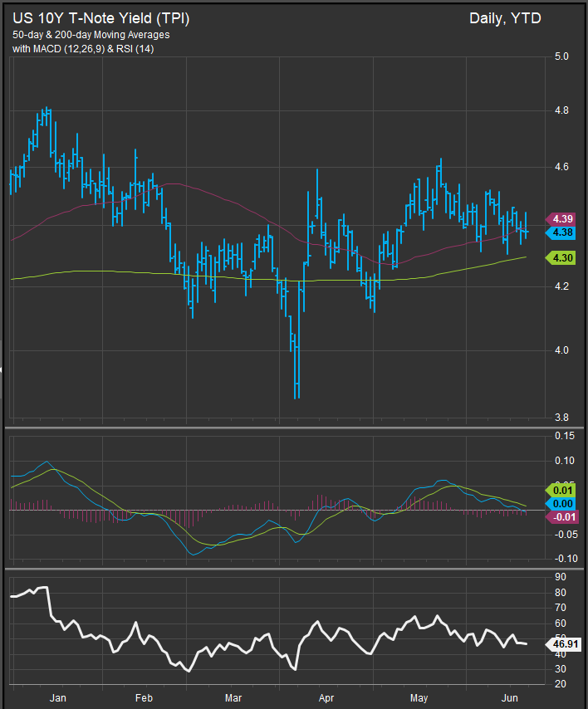Click the 70 RSI axis label
Screen dimensions: 588x709
pos(561,607)
